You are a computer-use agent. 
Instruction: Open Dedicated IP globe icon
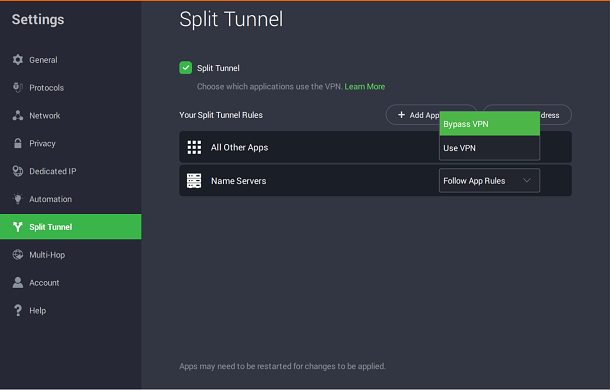click(x=18, y=171)
